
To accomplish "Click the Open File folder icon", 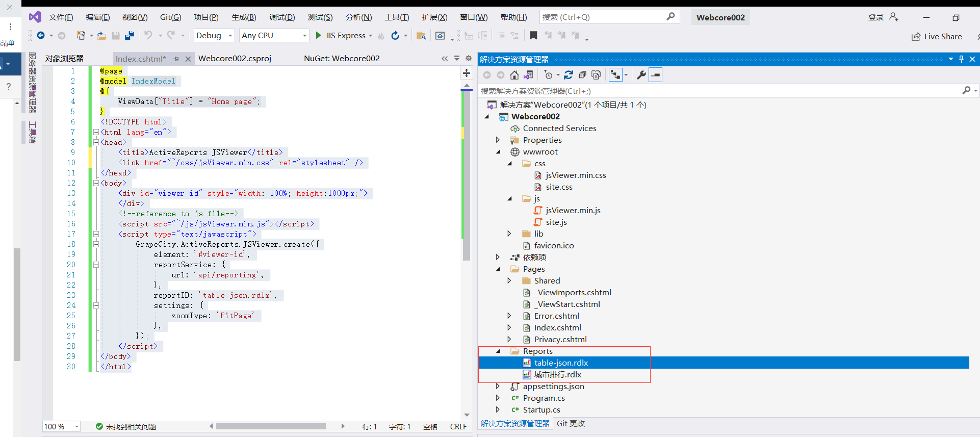I will coord(101,36).
